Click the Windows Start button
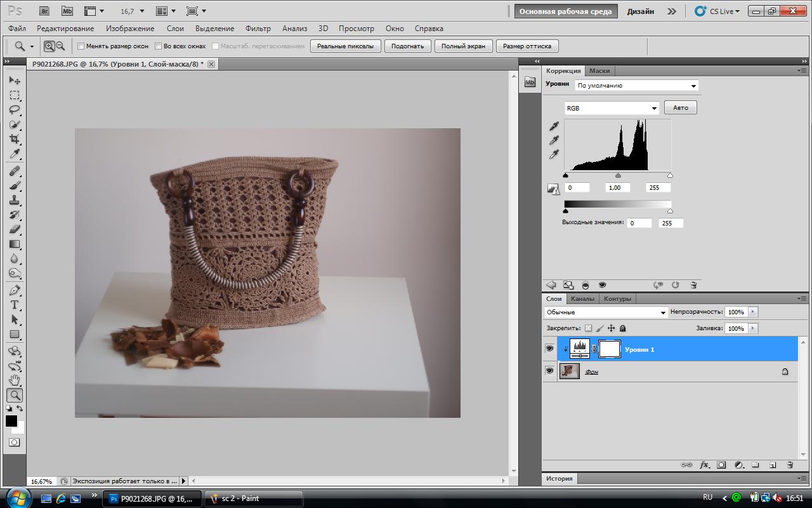 (x=17, y=498)
